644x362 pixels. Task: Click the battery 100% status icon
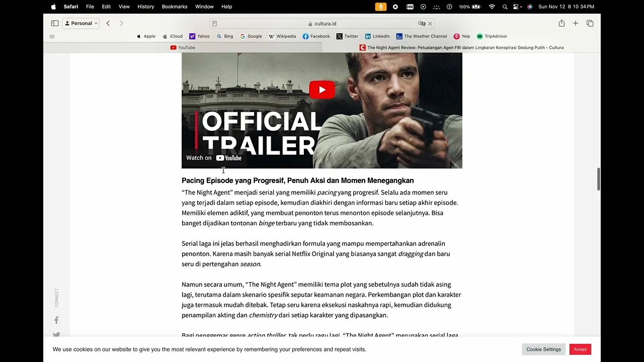click(470, 7)
